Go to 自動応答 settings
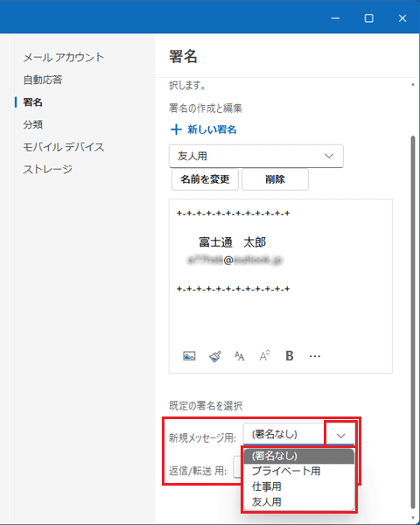Image resolution: width=420 pixels, height=525 pixels. click(x=43, y=80)
